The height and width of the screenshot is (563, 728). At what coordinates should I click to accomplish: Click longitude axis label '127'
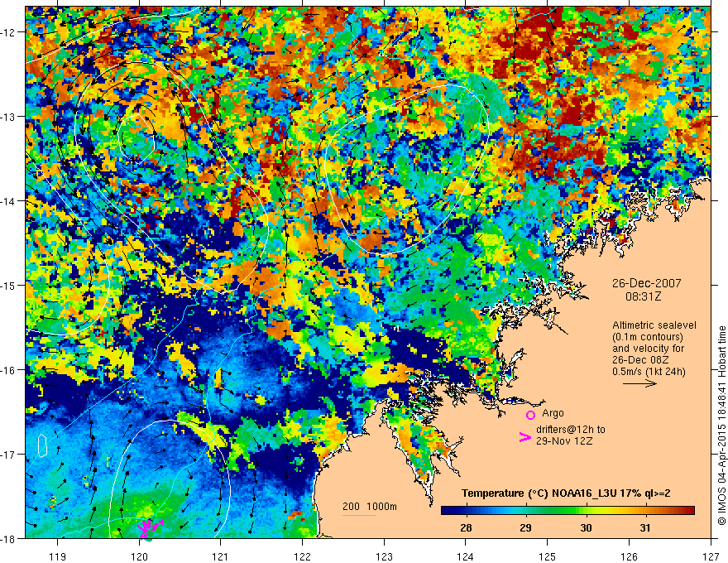click(711, 556)
